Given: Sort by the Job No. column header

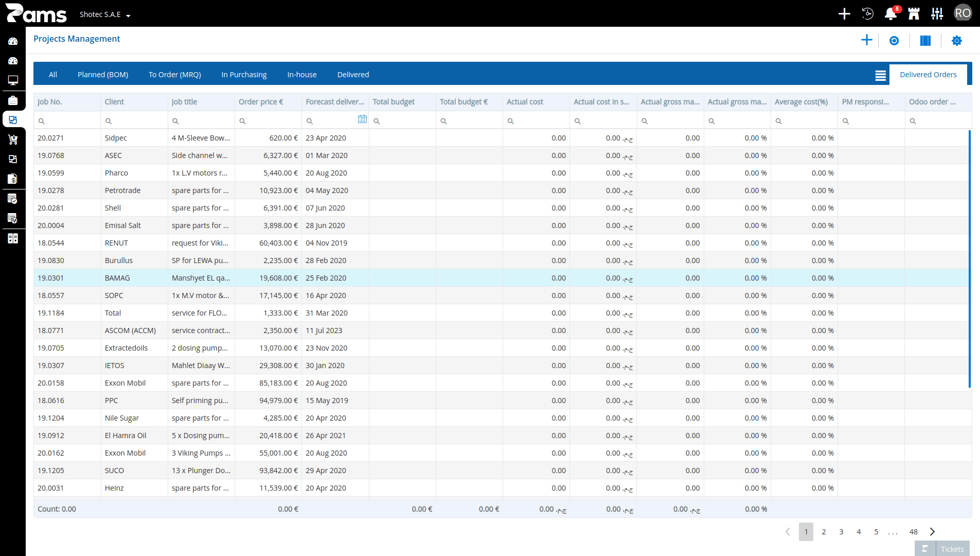Looking at the screenshot, I should coord(67,102).
